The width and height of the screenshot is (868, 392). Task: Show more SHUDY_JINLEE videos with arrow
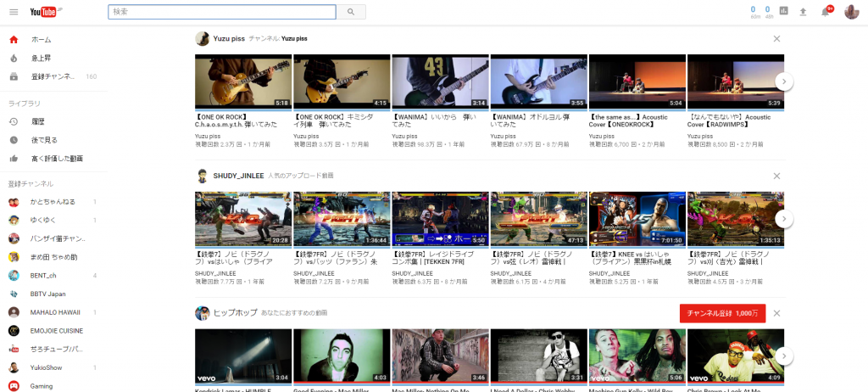click(x=784, y=218)
